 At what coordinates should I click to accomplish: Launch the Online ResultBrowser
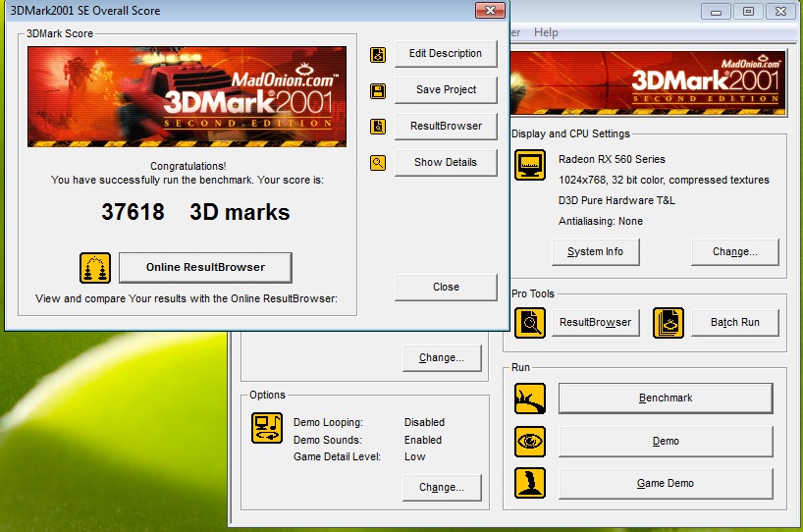(x=205, y=267)
